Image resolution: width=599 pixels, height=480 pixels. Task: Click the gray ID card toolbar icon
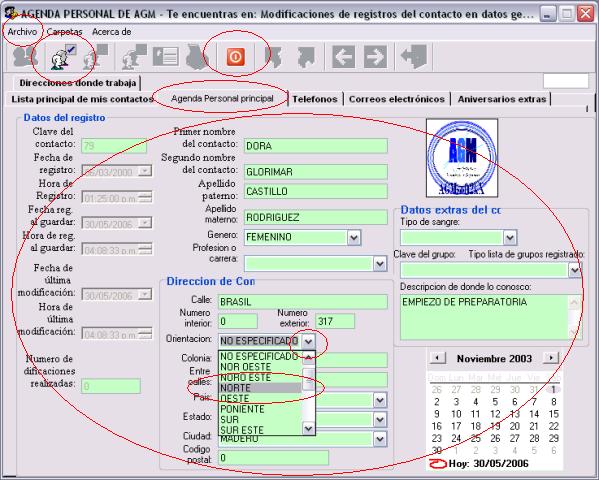pyautogui.click(x=165, y=57)
